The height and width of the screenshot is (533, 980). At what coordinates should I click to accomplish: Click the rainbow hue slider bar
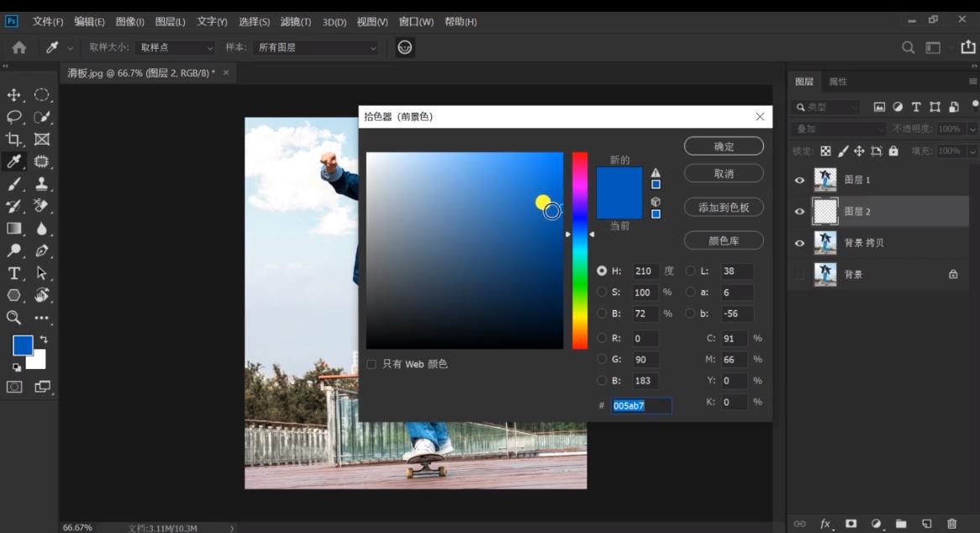click(580, 252)
